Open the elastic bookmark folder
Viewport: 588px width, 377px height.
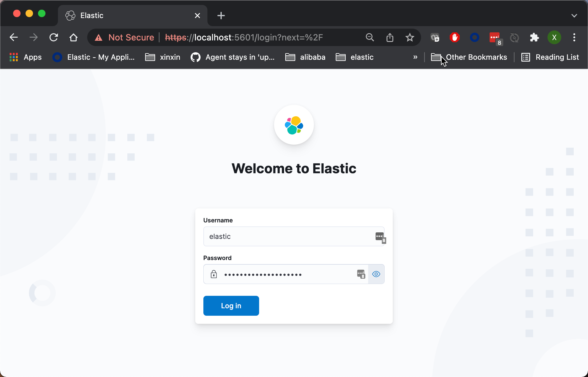[x=355, y=57]
